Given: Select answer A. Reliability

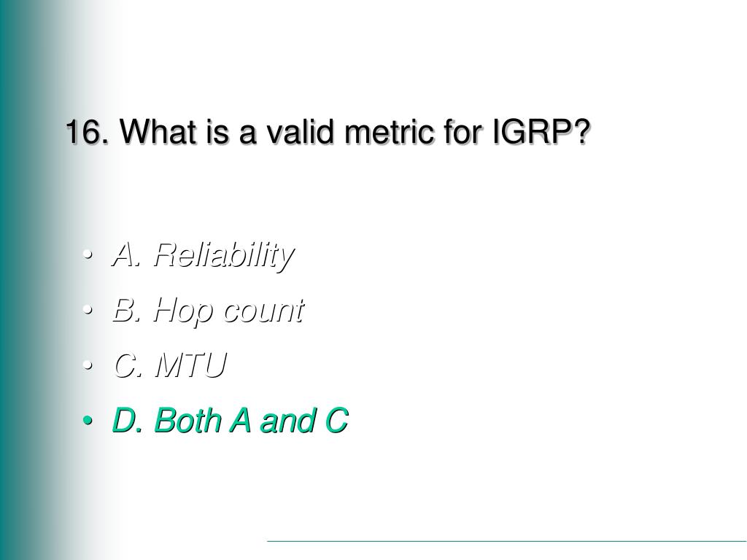Looking at the screenshot, I should pos(203,255).
